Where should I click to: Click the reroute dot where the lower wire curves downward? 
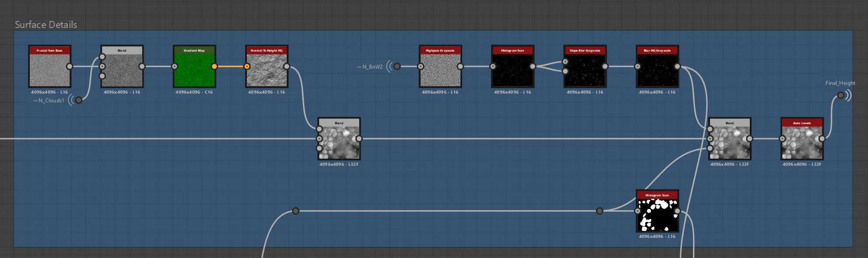coord(295,211)
